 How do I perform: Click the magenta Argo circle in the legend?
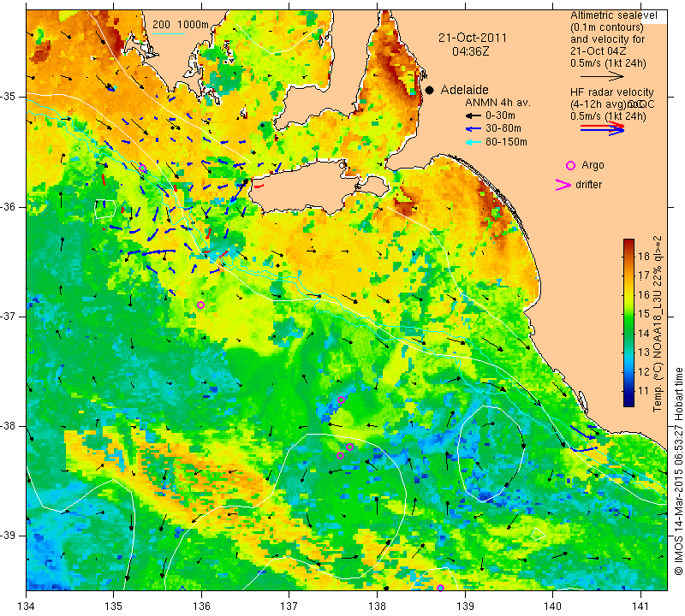(570, 165)
